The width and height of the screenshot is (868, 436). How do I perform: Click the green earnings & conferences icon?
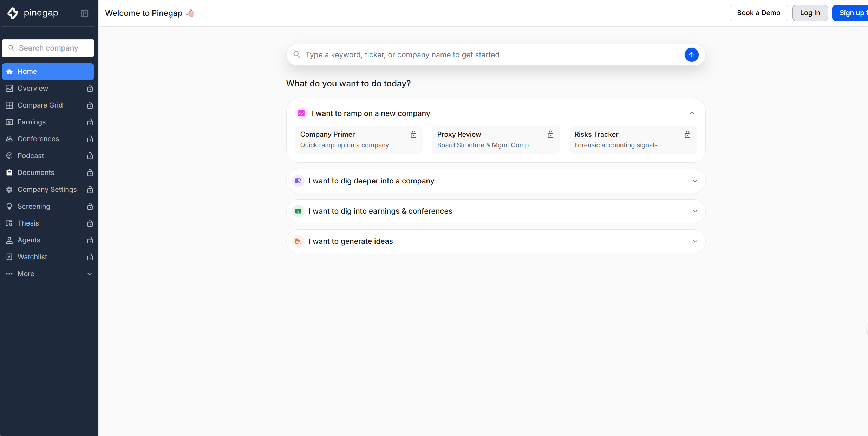click(x=298, y=211)
